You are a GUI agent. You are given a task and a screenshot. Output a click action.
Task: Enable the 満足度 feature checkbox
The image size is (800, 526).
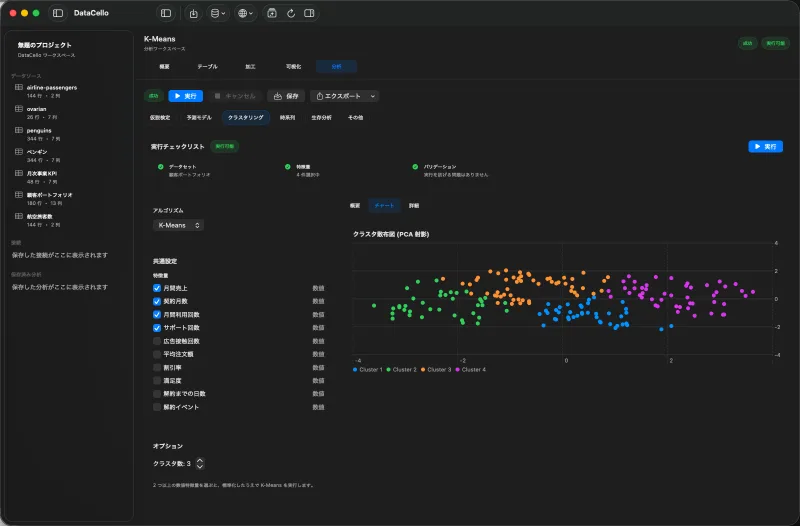point(157,381)
